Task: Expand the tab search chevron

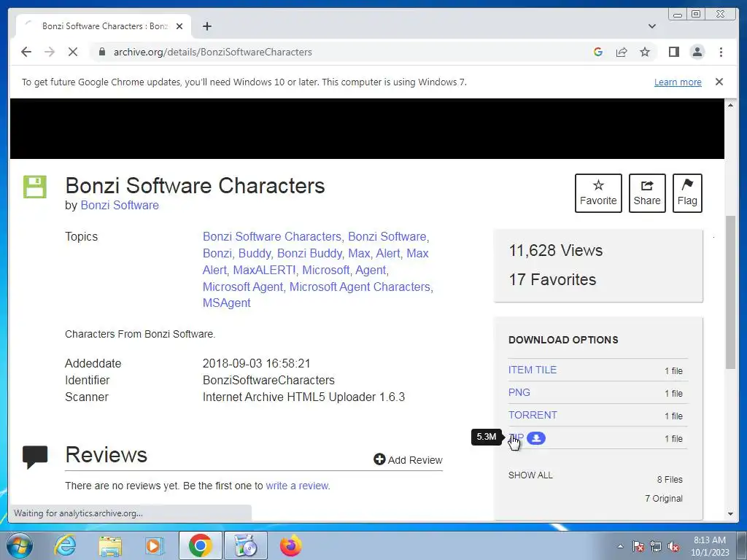Action: 652,26
